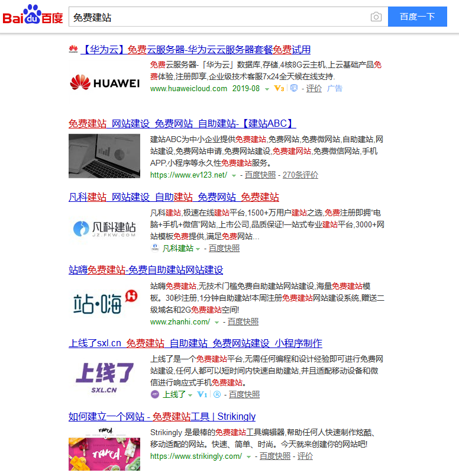The width and height of the screenshot is (459, 476).
Task: Expand the dropdown arrow beside www.zhanhi.com/
Action: (216, 323)
